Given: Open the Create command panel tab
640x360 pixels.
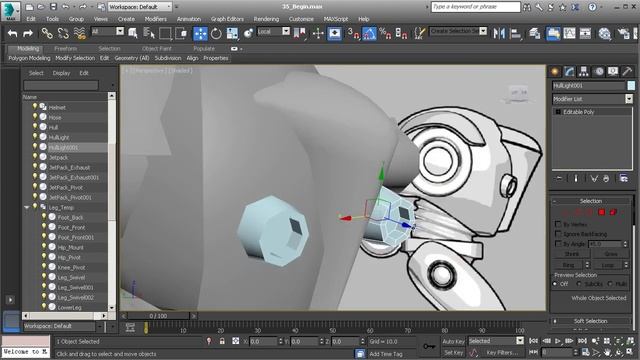Looking at the screenshot, I should (555, 72).
